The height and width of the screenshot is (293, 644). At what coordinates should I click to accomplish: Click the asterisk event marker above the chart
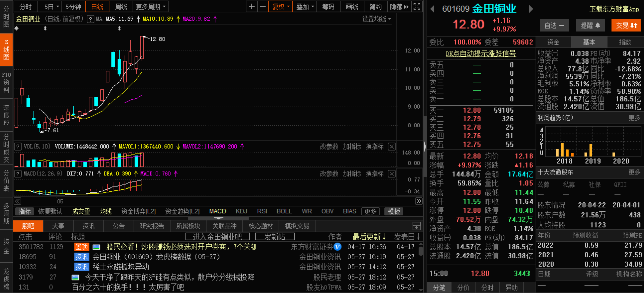[x=16, y=29]
